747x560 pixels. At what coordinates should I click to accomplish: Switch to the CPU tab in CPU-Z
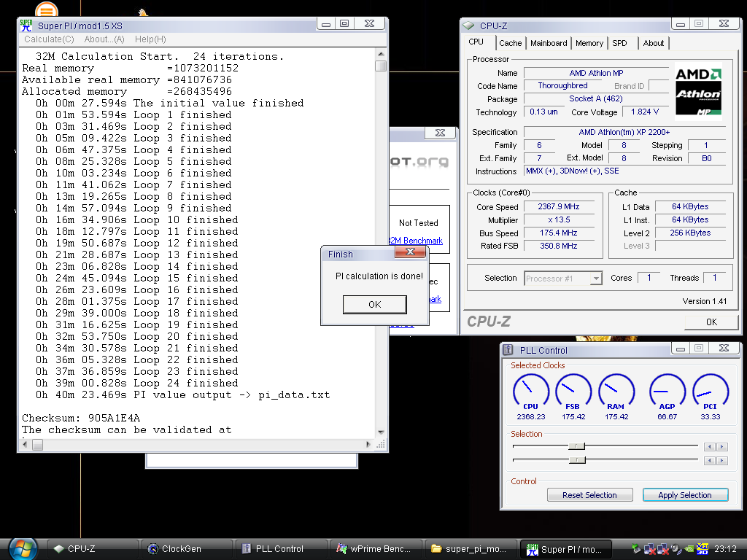click(x=478, y=42)
